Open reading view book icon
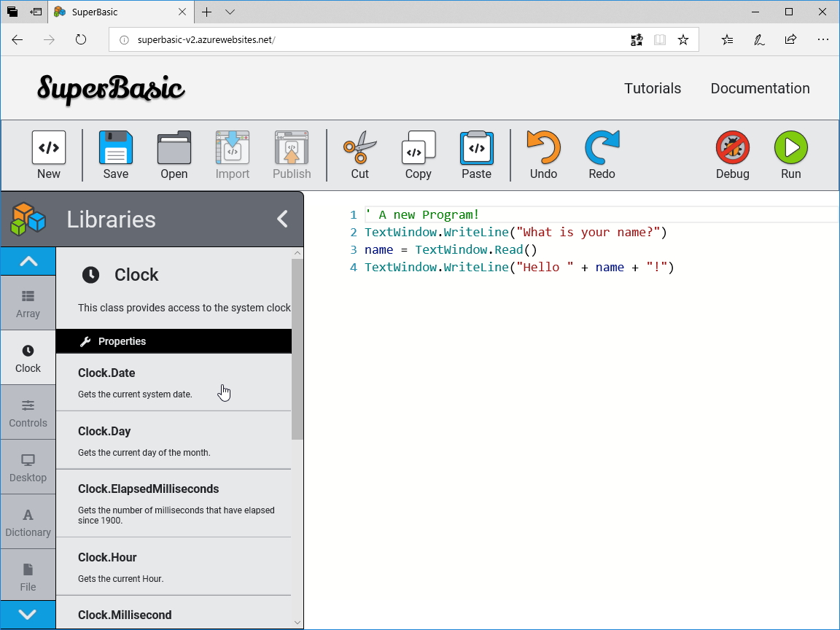Viewport: 840px width, 630px height. pyautogui.click(x=660, y=39)
